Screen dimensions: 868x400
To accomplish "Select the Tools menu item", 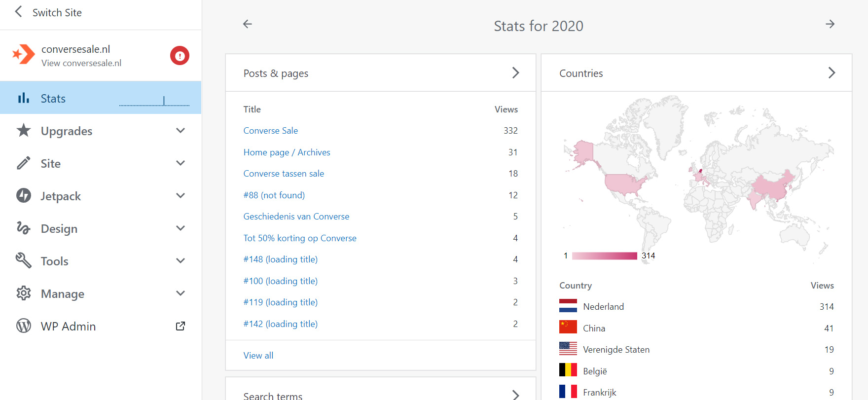I will coord(101,260).
